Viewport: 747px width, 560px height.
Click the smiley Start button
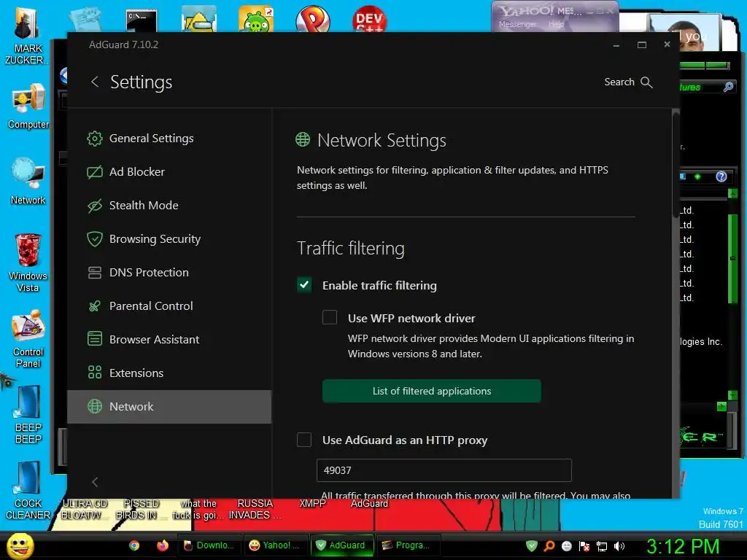click(x=20, y=545)
